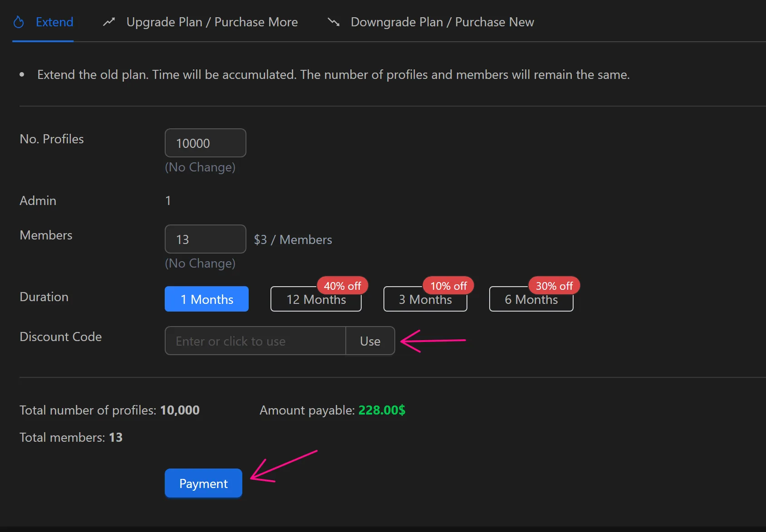This screenshot has height=532, width=766.
Task: Return to the Extend tab
Action: click(54, 22)
